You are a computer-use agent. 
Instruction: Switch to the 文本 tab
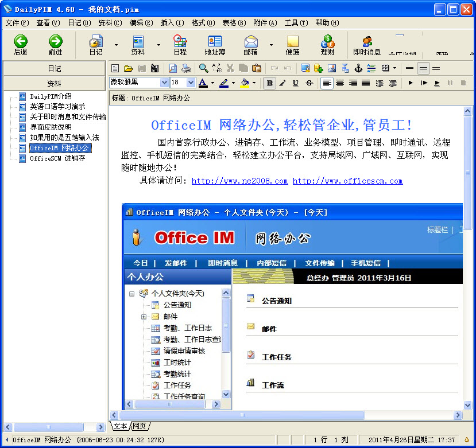tap(121, 426)
